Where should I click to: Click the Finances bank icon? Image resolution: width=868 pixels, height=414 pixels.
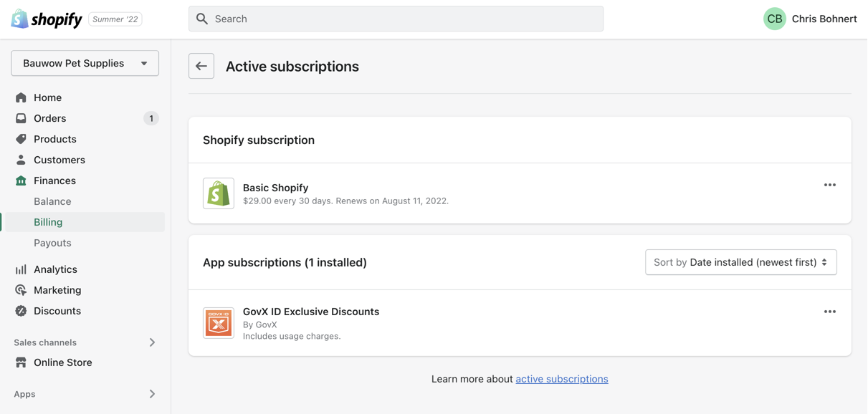(21, 180)
